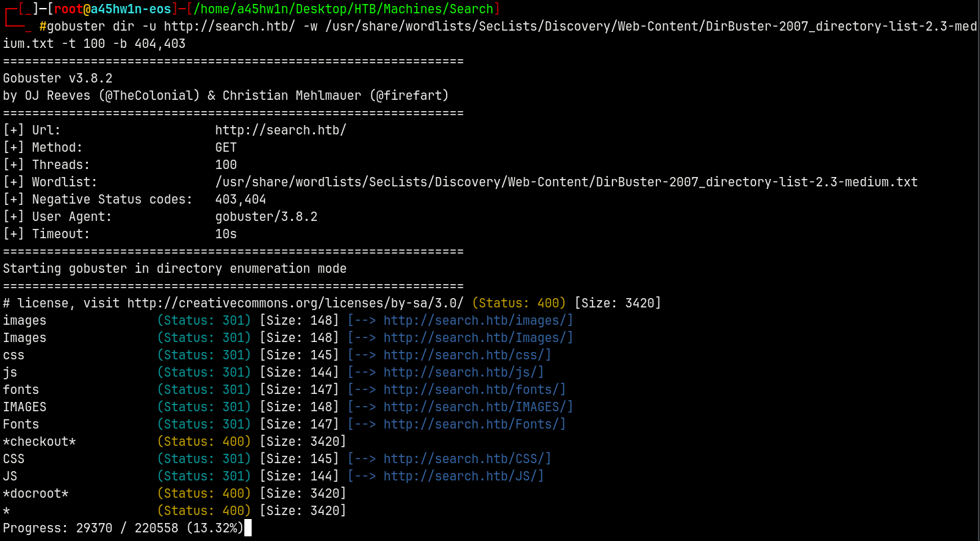Click the *checkout* result entry
980x541 pixels.
click(39, 442)
